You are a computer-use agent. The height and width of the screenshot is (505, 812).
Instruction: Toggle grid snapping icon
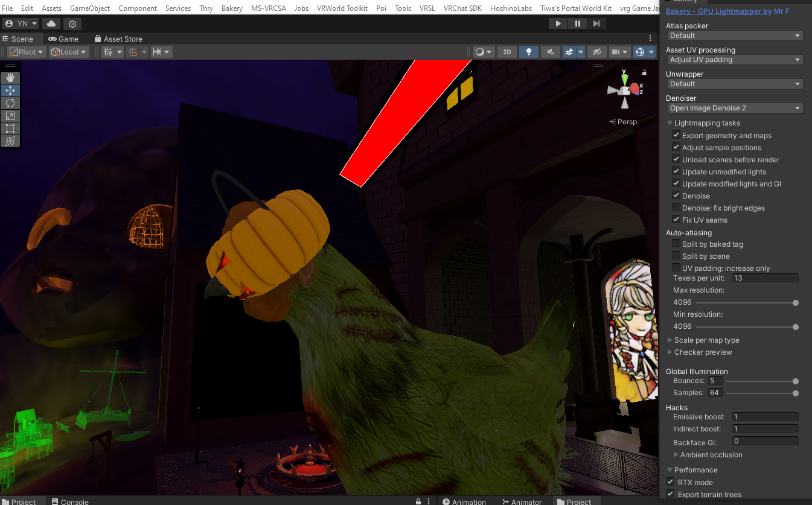click(133, 52)
